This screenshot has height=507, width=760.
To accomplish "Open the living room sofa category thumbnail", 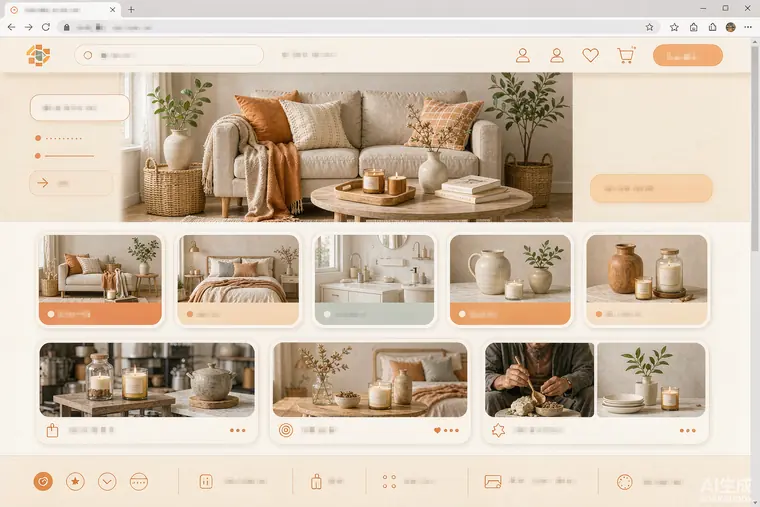I will (x=100, y=269).
